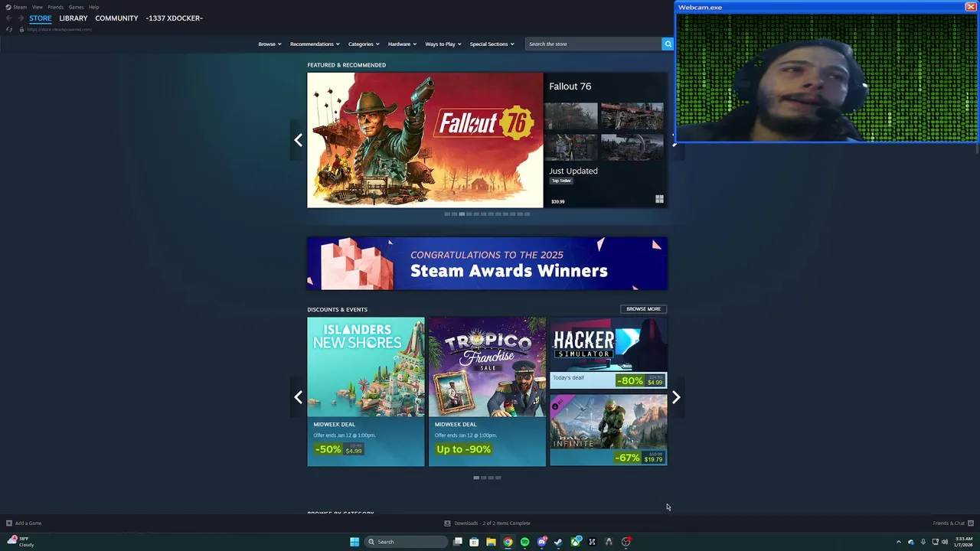Switch to Google Chrome in the taskbar
Screen dimensions: 980x551
pos(508,542)
